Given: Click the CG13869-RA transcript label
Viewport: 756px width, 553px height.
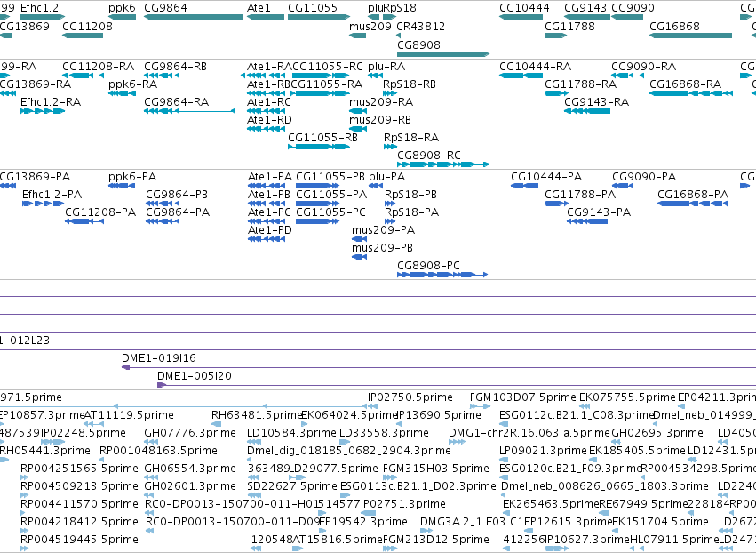Looking at the screenshot, I should [36, 84].
